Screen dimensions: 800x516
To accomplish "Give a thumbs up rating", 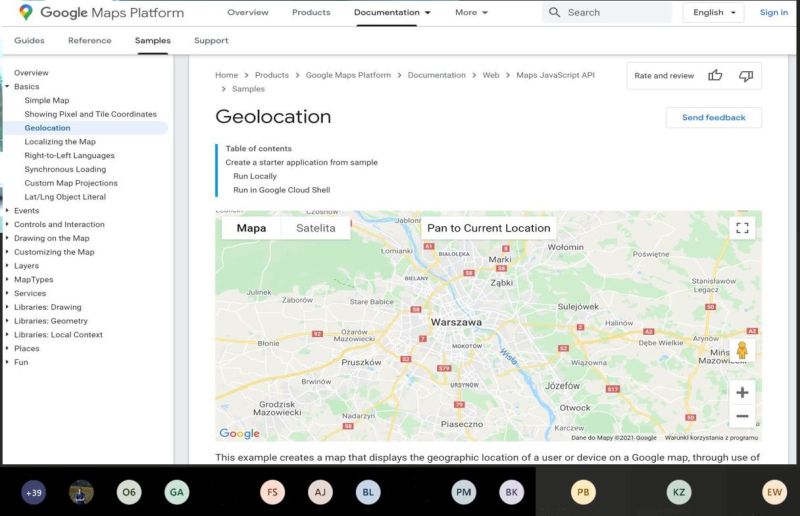I will (x=715, y=76).
